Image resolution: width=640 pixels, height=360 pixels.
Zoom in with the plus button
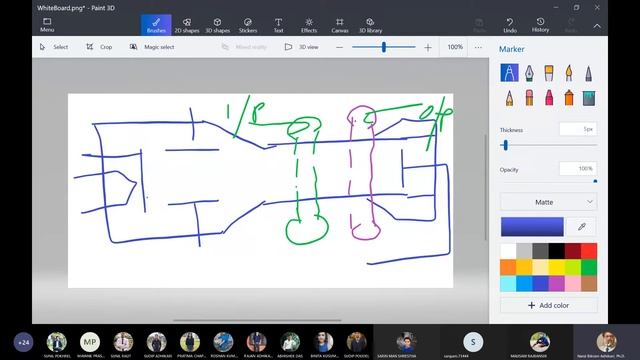point(427,48)
